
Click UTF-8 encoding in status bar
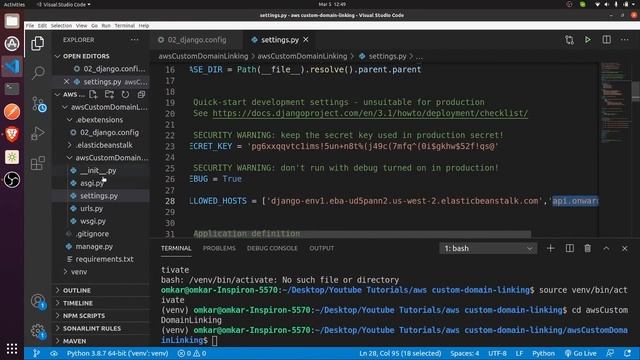(x=497, y=353)
